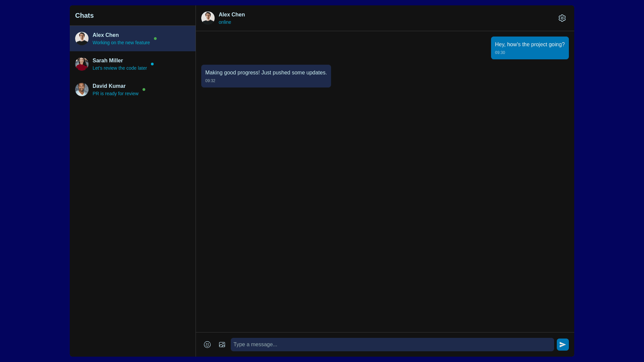Focus the Type a message input field
The image size is (644, 362).
(392, 345)
